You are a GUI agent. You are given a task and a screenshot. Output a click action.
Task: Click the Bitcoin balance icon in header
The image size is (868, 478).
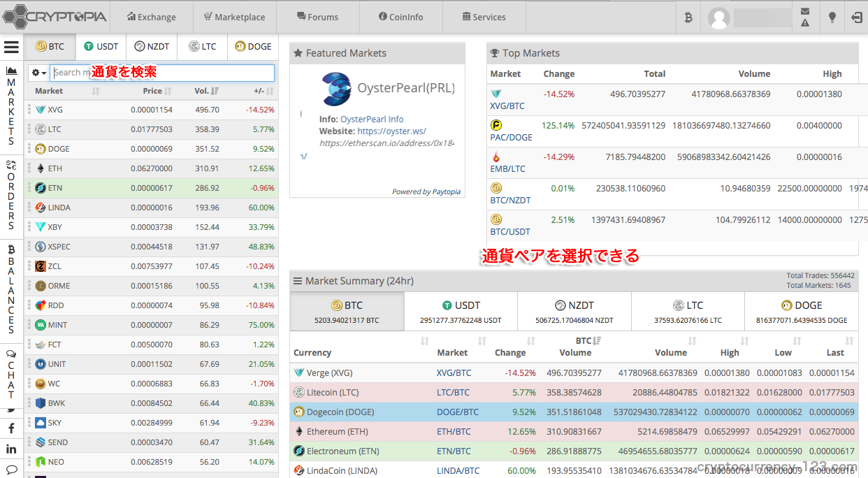[x=688, y=17]
